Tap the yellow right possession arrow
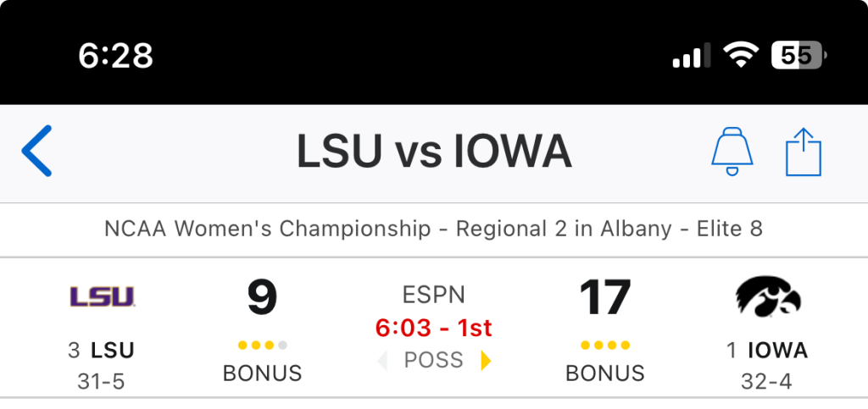Viewport: 868px width, 409px height. (x=486, y=361)
